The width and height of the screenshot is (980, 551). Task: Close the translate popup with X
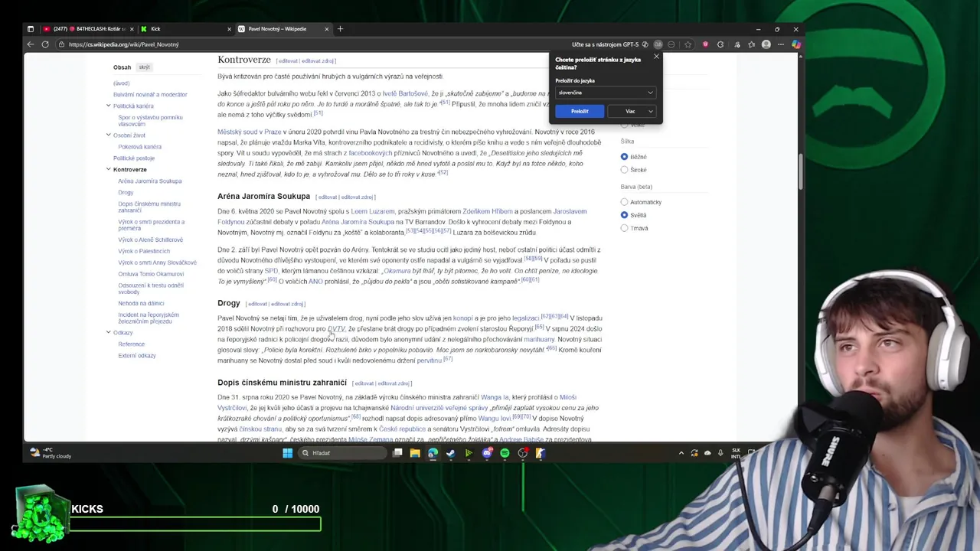(656, 57)
